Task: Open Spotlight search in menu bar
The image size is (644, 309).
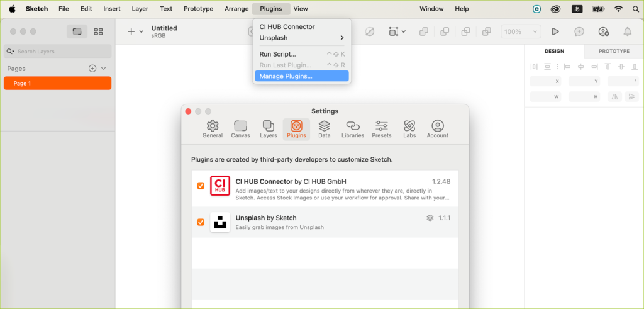Action: pos(635,9)
